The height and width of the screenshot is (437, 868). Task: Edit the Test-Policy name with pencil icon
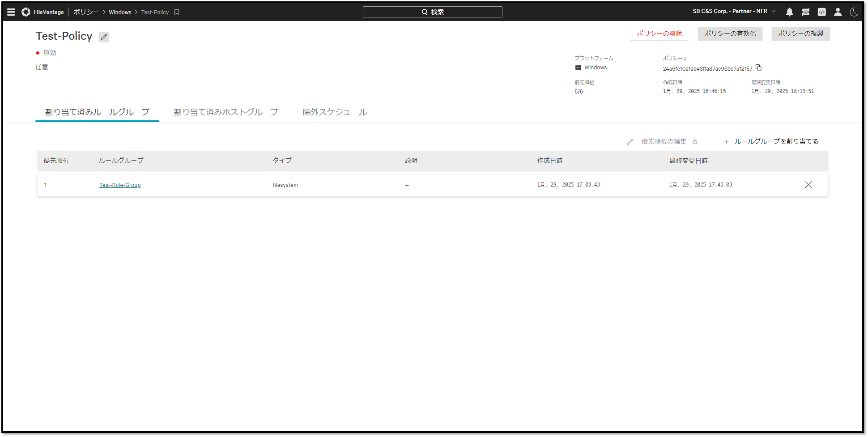pyautogui.click(x=104, y=37)
